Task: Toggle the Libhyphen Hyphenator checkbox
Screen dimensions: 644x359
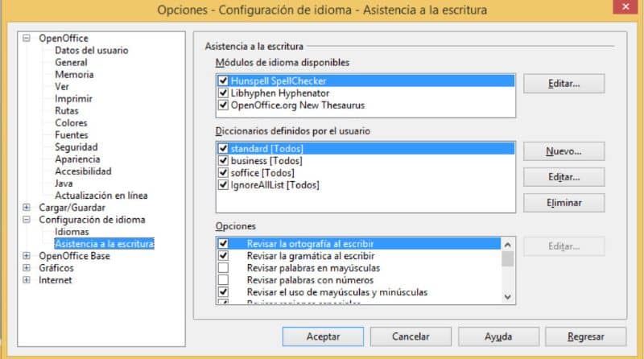Action: [223, 93]
